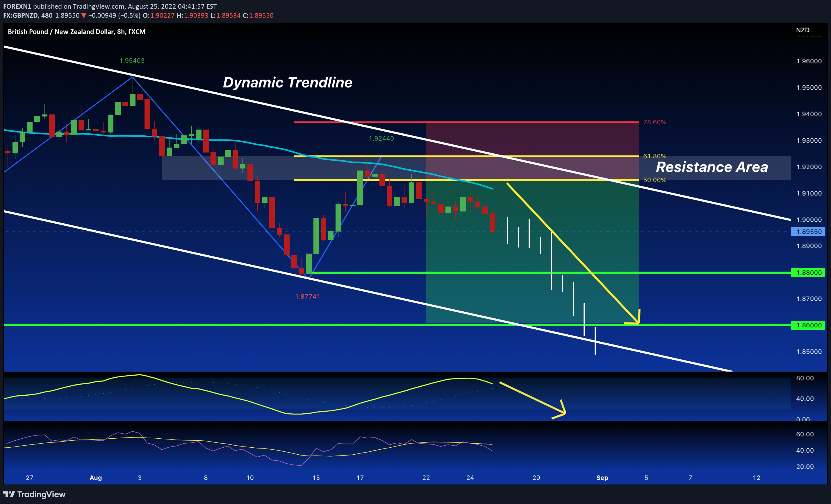The width and height of the screenshot is (831, 504).
Task: Click the chart title 'British Pound / New Zealand Dollar, 8h, FXCM'
Action: click(x=76, y=32)
